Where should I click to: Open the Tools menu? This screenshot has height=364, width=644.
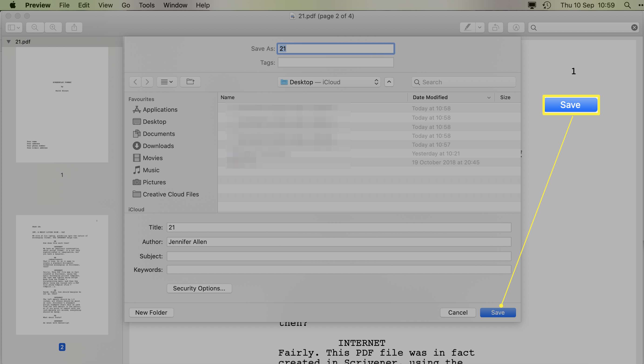[x=147, y=5]
